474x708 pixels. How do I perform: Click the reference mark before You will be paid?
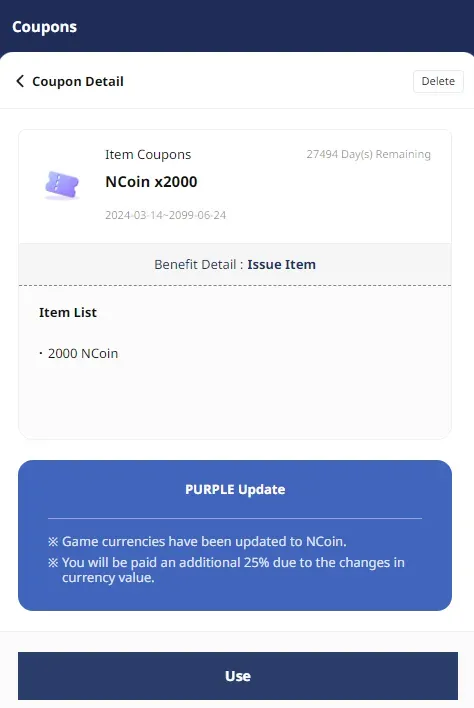pos(53,563)
